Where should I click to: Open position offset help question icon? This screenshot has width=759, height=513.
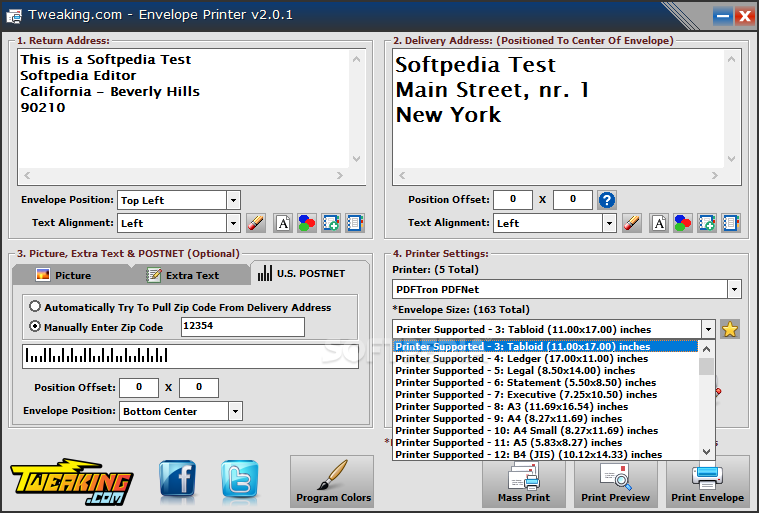607,200
